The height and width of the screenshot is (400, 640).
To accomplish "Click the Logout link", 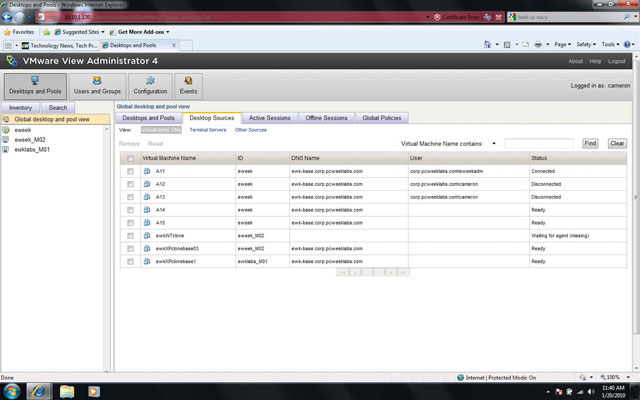I will pos(616,61).
